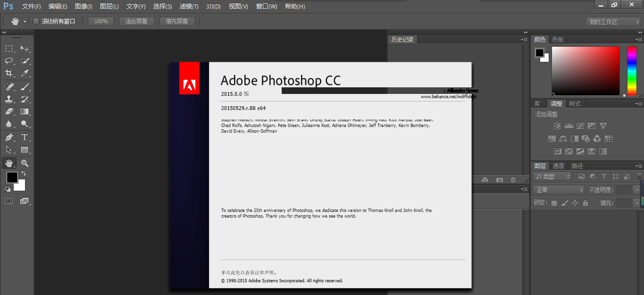This screenshot has width=644, height=295.
Task: Toggle Quick Mask mode
Action: 9,201
